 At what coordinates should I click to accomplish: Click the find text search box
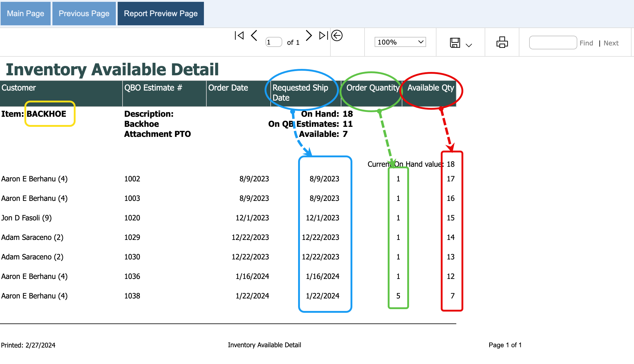(x=553, y=43)
